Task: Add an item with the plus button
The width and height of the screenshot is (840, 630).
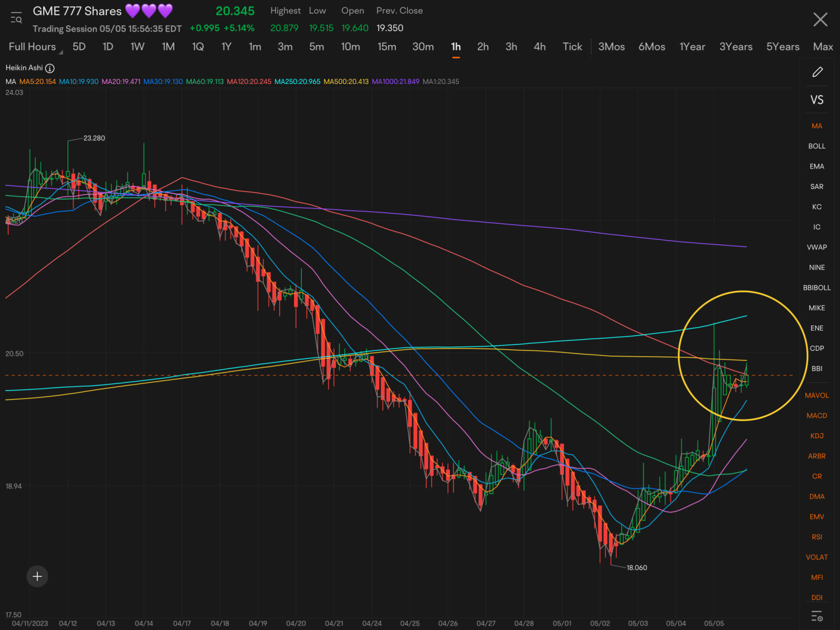Action: click(x=37, y=576)
